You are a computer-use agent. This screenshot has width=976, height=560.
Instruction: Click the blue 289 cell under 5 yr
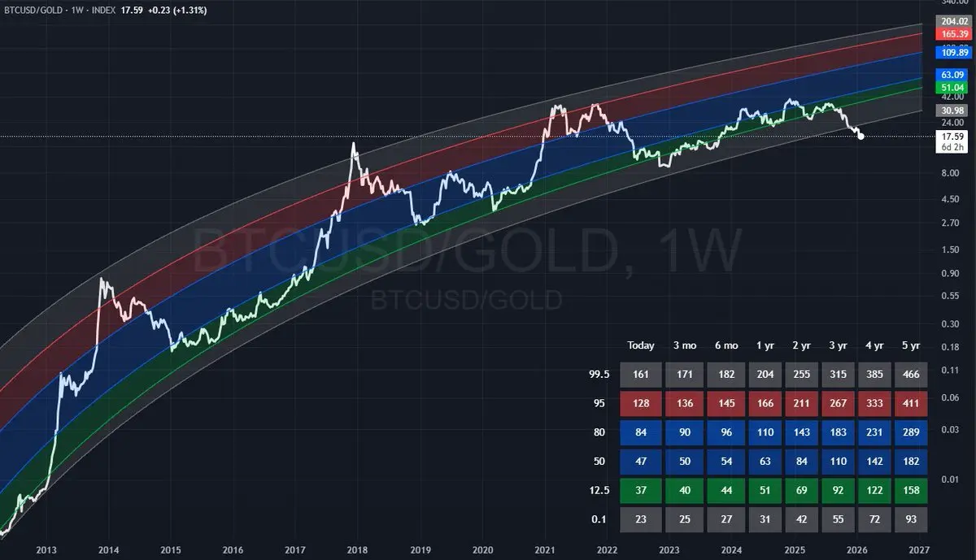tap(911, 433)
